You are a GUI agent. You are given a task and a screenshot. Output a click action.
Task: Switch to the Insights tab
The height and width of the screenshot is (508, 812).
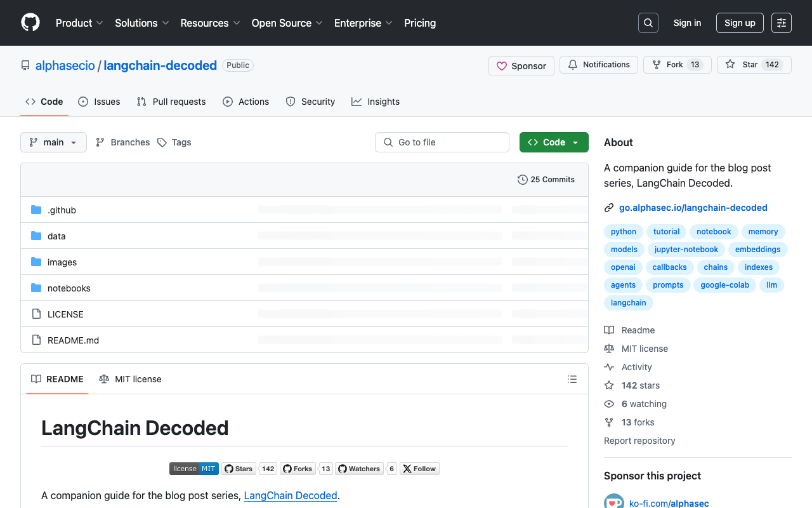point(376,102)
